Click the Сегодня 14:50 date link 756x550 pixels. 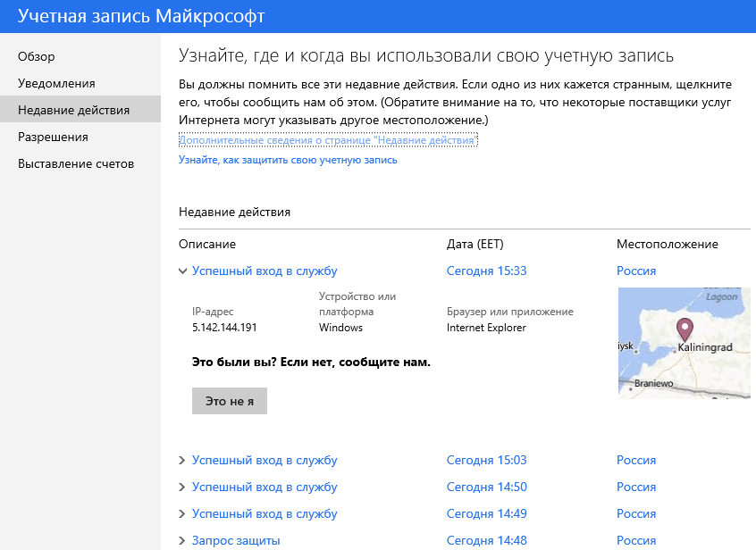click(x=486, y=487)
